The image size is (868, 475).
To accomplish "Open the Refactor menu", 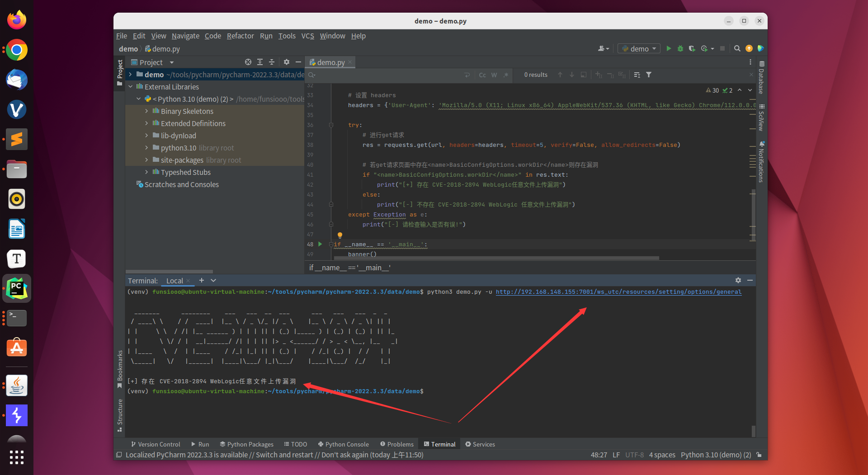I will pos(241,36).
